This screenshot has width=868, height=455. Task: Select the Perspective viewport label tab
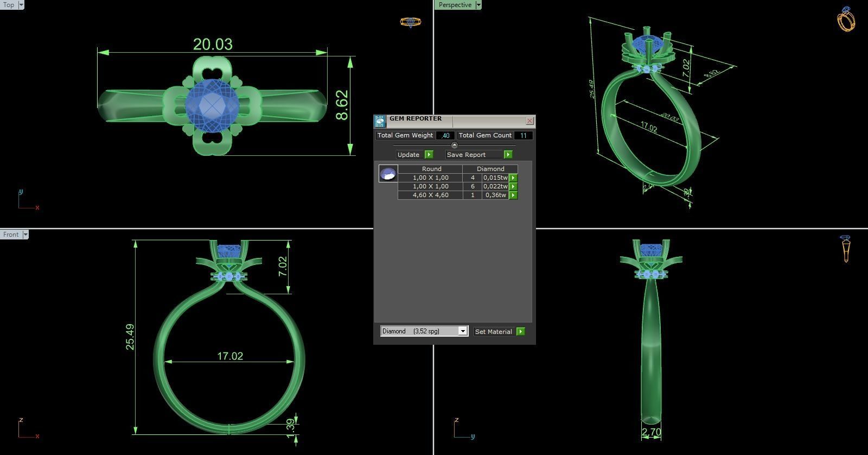455,5
